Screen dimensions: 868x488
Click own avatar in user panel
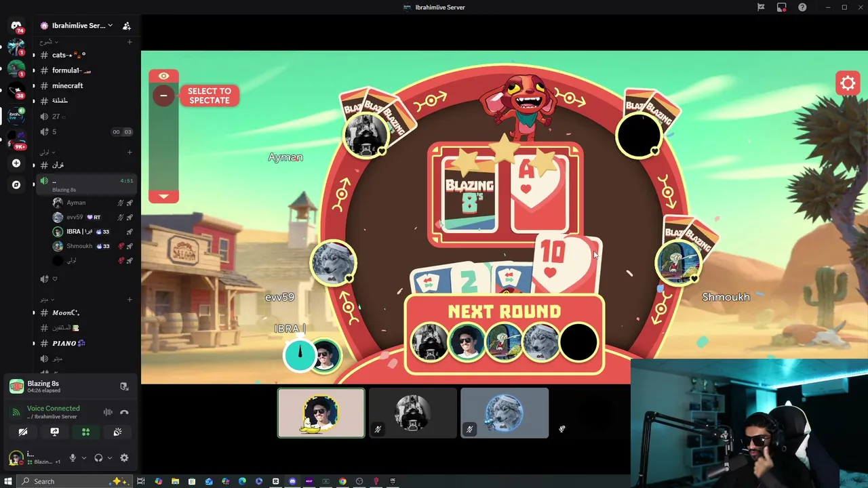tap(16, 458)
